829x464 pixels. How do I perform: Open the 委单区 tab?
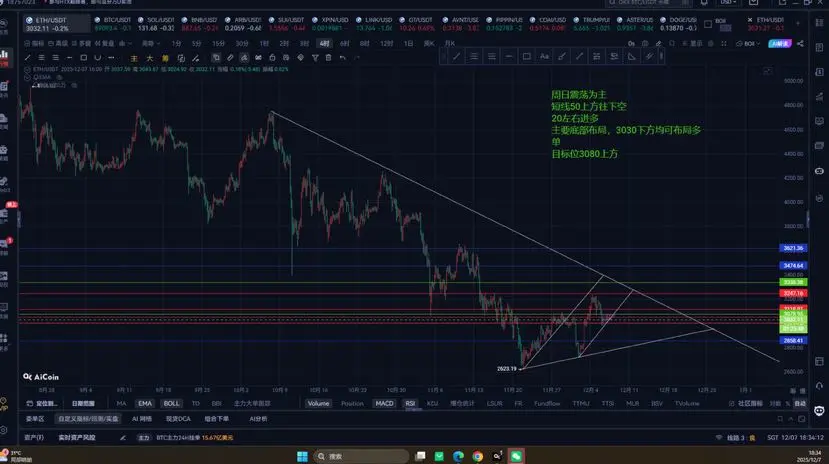[x=35, y=419]
